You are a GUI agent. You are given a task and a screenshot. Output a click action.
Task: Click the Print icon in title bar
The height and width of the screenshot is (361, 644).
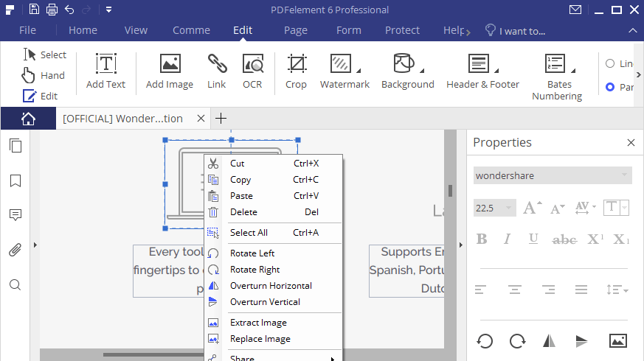[x=52, y=10]
